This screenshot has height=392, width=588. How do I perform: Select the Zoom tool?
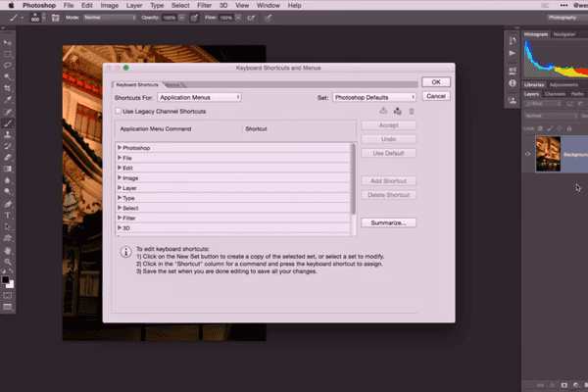point(8,262)
